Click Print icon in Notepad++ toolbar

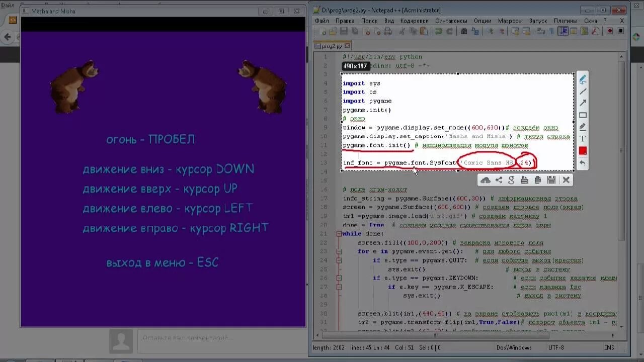click(387, 31)
